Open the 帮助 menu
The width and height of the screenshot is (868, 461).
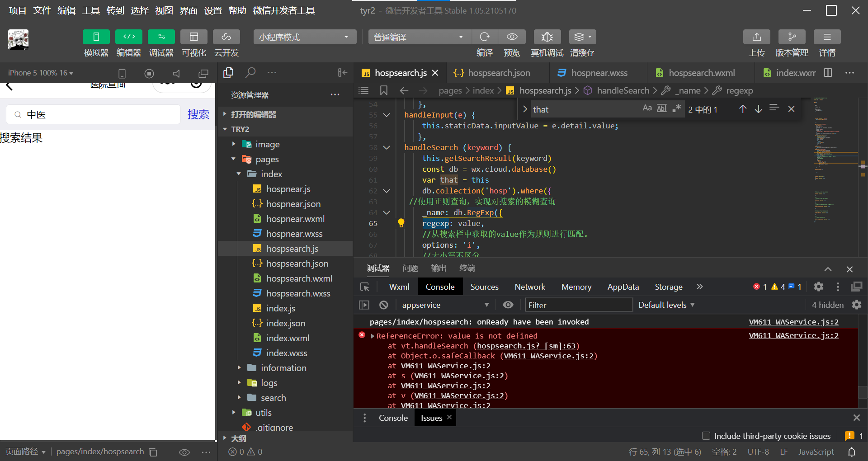(x=237, y=10)
